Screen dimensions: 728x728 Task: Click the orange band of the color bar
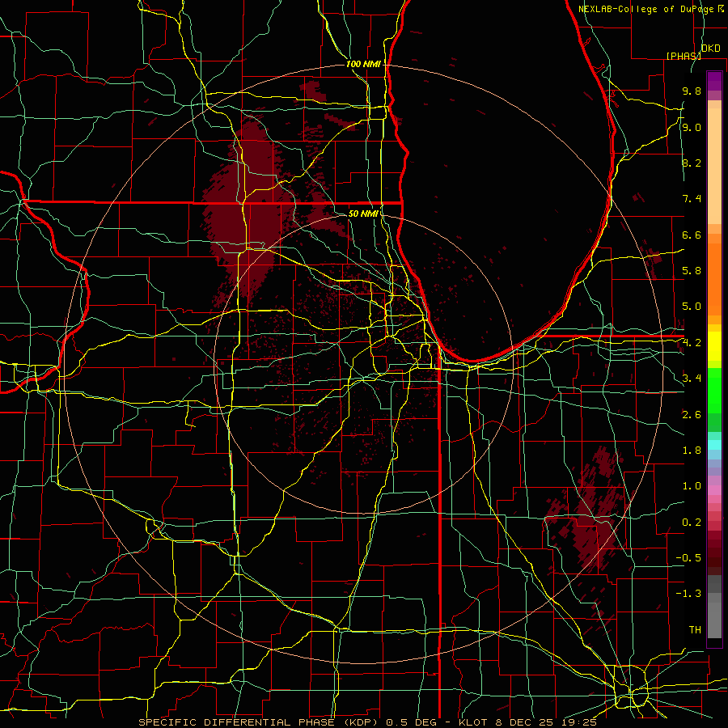point(714,278)
